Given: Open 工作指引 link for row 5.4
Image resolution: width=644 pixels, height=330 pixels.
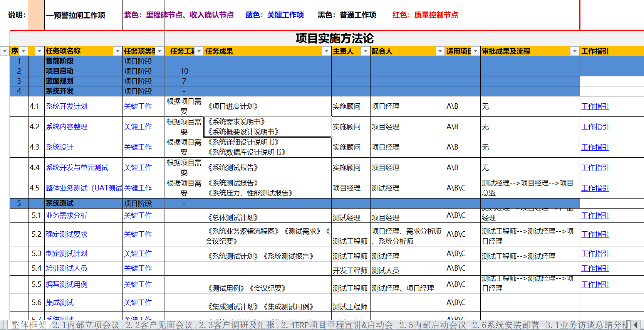Looking at the screenshot, I should click(x=595, y=268).
